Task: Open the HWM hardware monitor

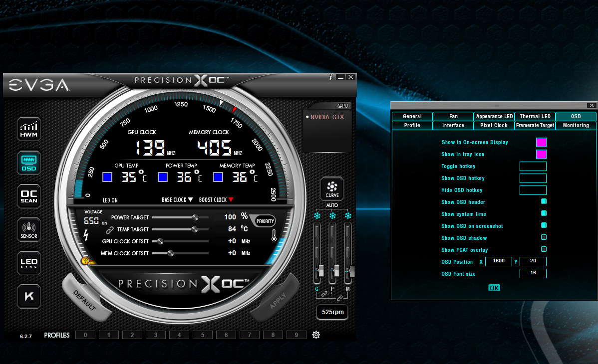Action: coord(28,129)
